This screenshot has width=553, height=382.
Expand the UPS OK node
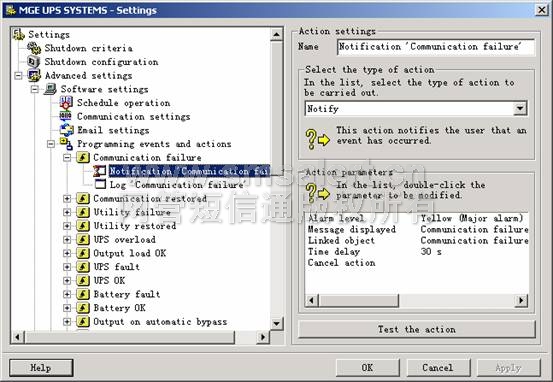pos(67,281)
